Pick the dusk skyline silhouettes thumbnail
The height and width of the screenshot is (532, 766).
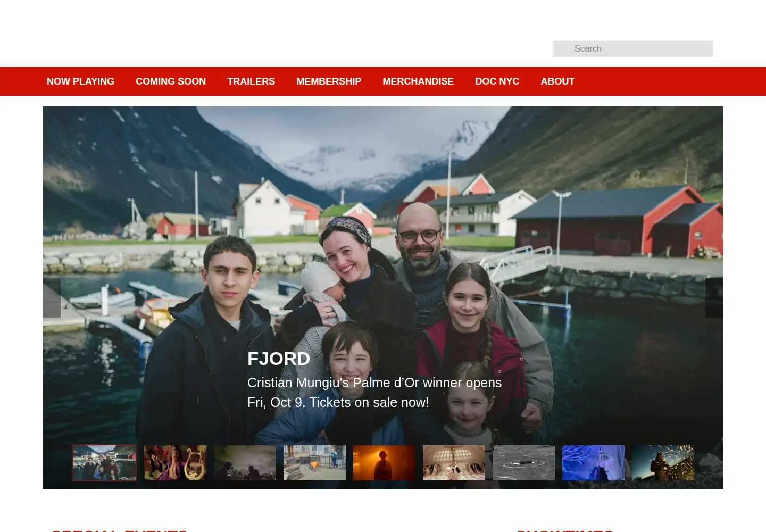(245, 463)
